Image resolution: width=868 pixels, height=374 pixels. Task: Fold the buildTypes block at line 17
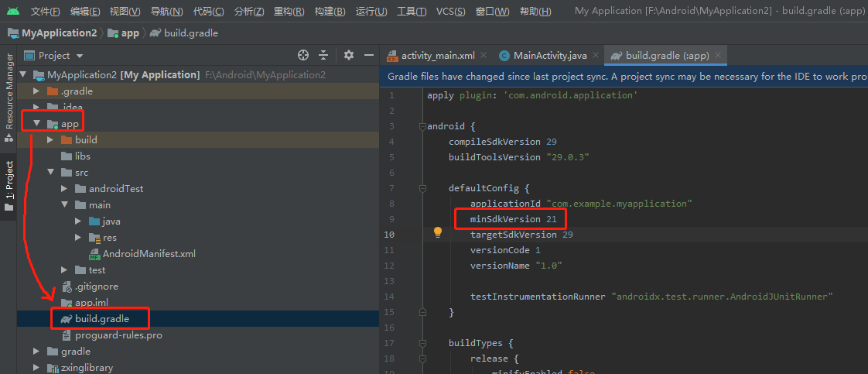pos(422,343)
